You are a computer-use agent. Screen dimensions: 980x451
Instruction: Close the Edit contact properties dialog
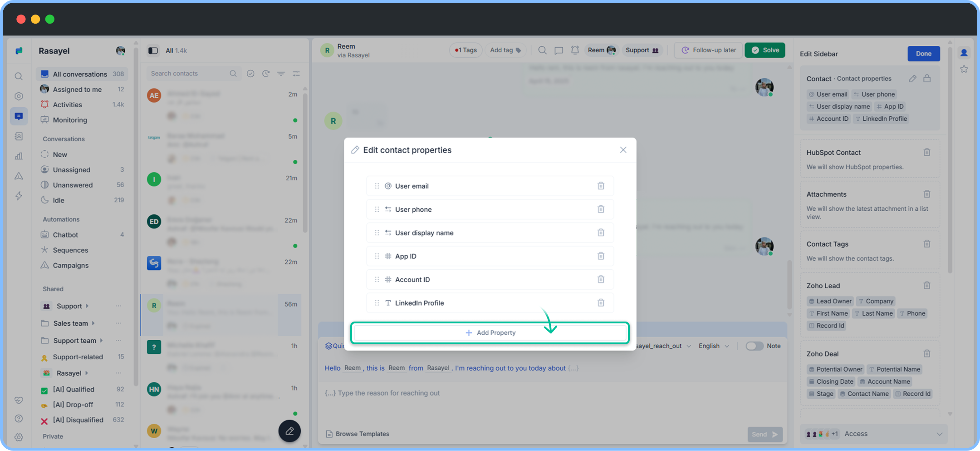click(x=623, y=150)
